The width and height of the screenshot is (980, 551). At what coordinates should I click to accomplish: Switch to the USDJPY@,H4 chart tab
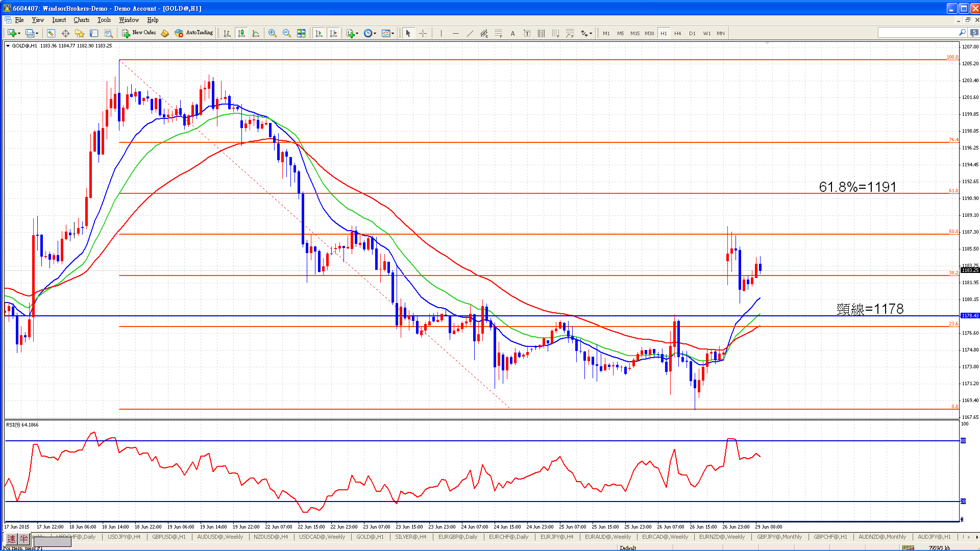click(124, 537)
